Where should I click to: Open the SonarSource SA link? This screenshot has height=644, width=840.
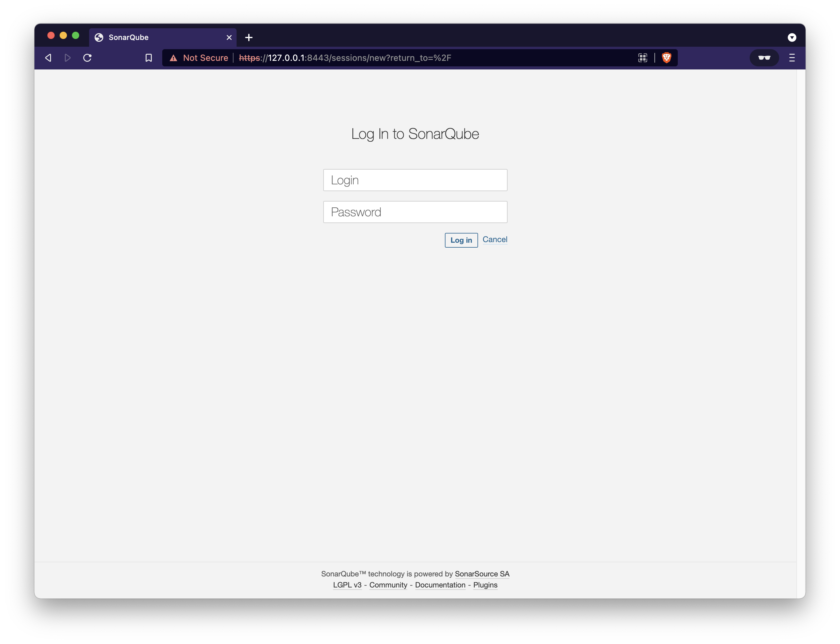pyautogui.click(x=482, y=574)
